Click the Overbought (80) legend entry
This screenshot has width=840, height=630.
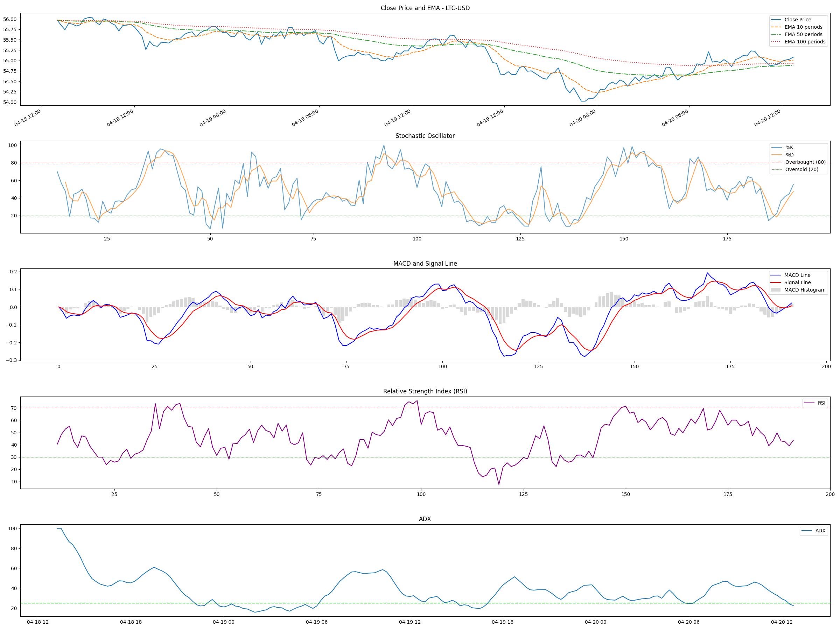pos(805,162)
